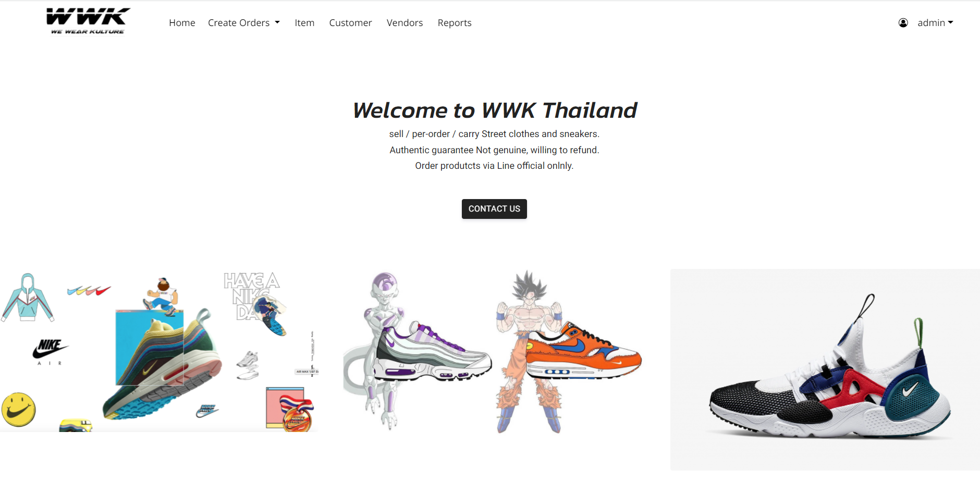Screen dimensions: 980x481
Task: Click the teal hoodie jacket illustration
Action: (28, 298)
